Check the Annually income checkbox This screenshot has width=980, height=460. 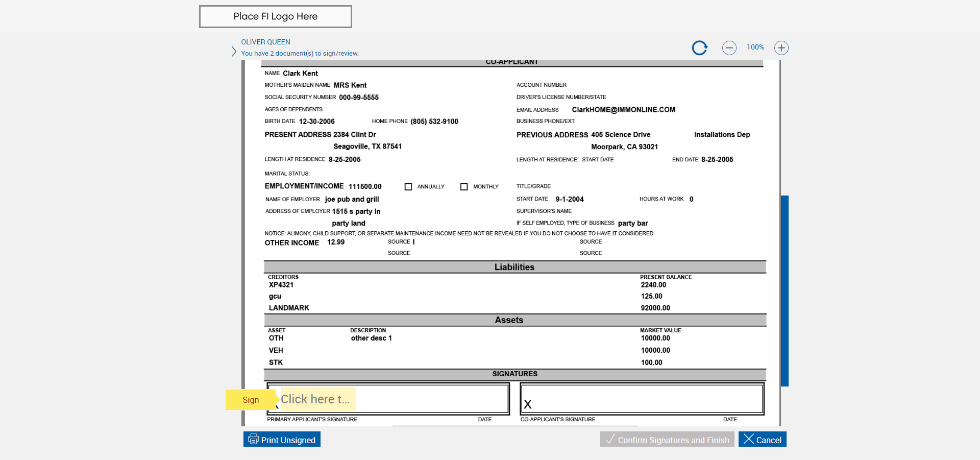tap(408, 187)
